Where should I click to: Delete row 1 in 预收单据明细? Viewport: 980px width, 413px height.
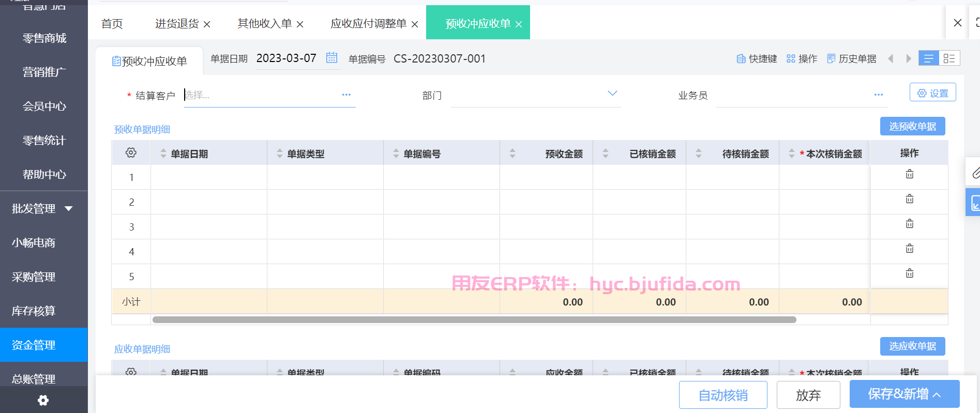pyautogui.click(x=910, y=174)
